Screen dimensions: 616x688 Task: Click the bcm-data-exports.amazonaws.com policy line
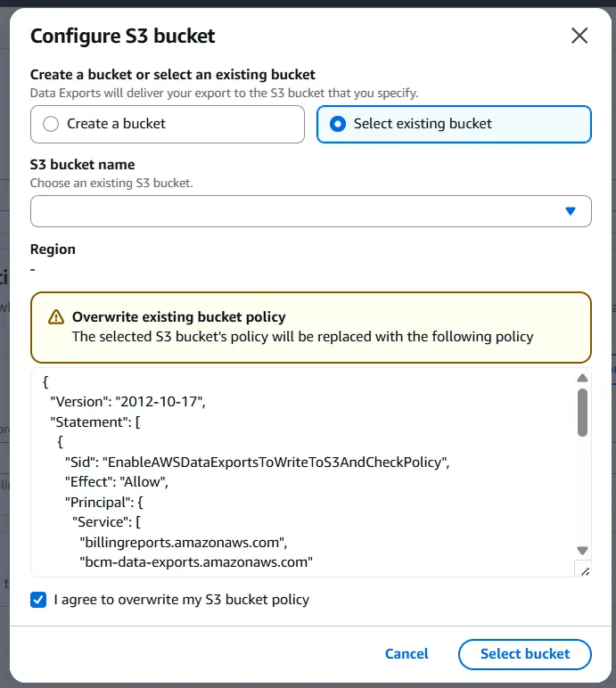point(196,562)
